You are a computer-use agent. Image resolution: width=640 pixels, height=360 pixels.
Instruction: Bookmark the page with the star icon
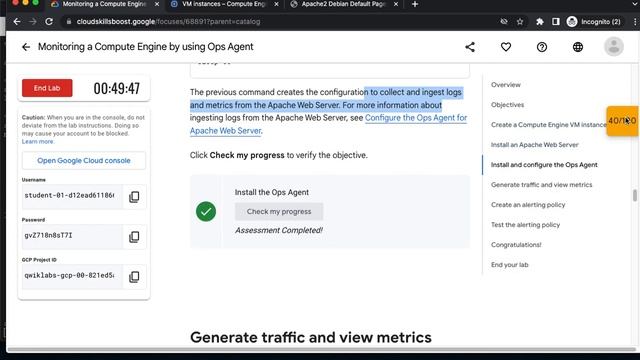[520, 22]
